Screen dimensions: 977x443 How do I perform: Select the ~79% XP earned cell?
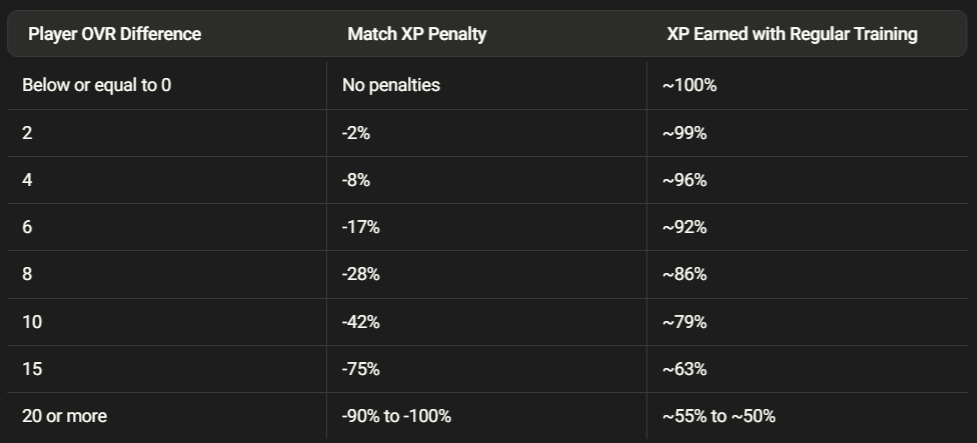[x=684, y=322]
